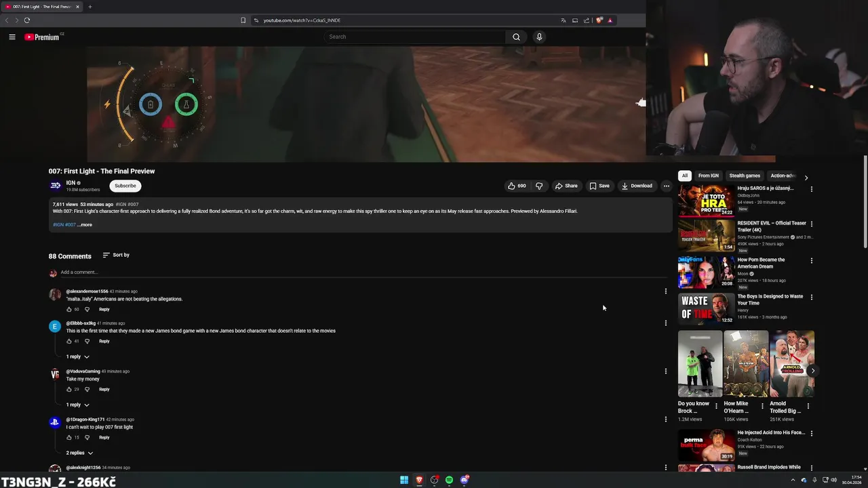Select the Action-adventure filter chip

(x=782, y=176)
